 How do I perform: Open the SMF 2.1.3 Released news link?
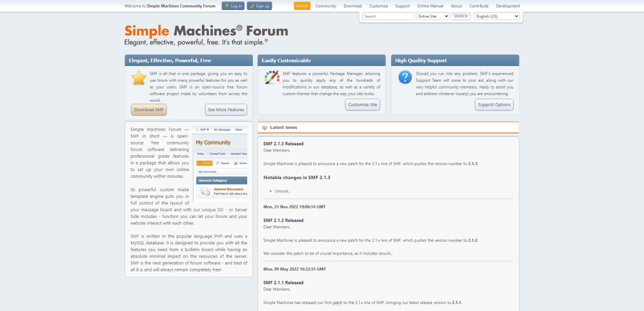coord(284,144)
